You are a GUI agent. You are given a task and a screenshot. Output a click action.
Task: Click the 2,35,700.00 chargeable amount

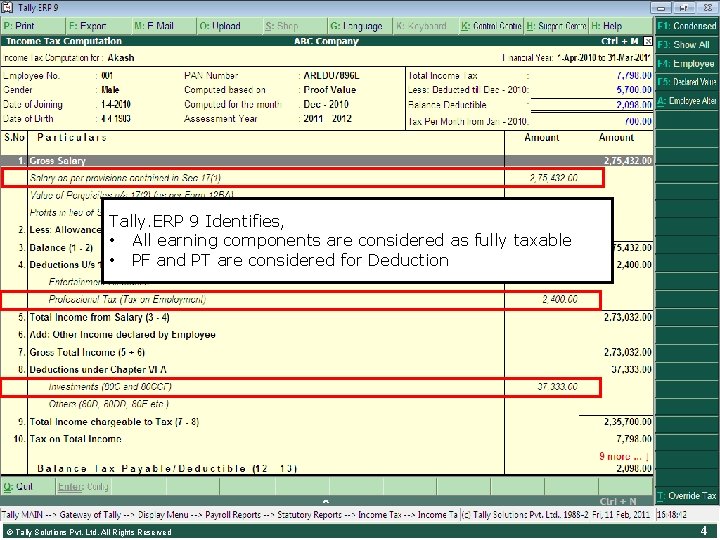pos(628,422)
